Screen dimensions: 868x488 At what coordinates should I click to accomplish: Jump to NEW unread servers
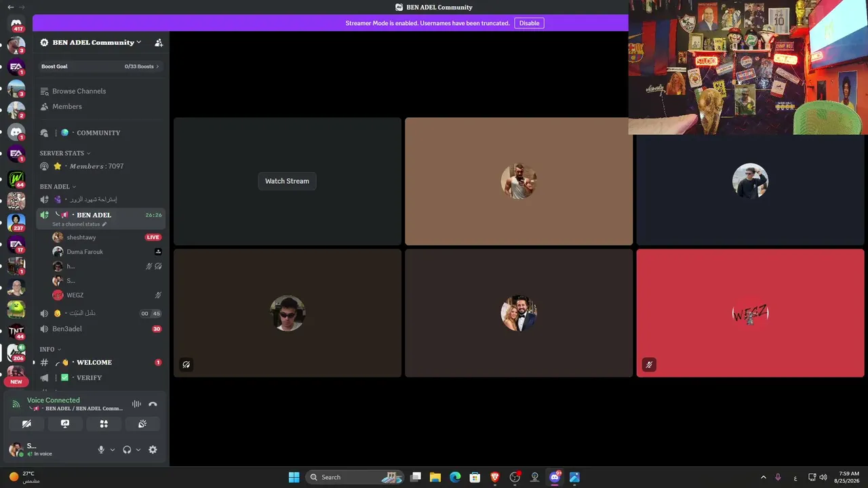point(16,382)
